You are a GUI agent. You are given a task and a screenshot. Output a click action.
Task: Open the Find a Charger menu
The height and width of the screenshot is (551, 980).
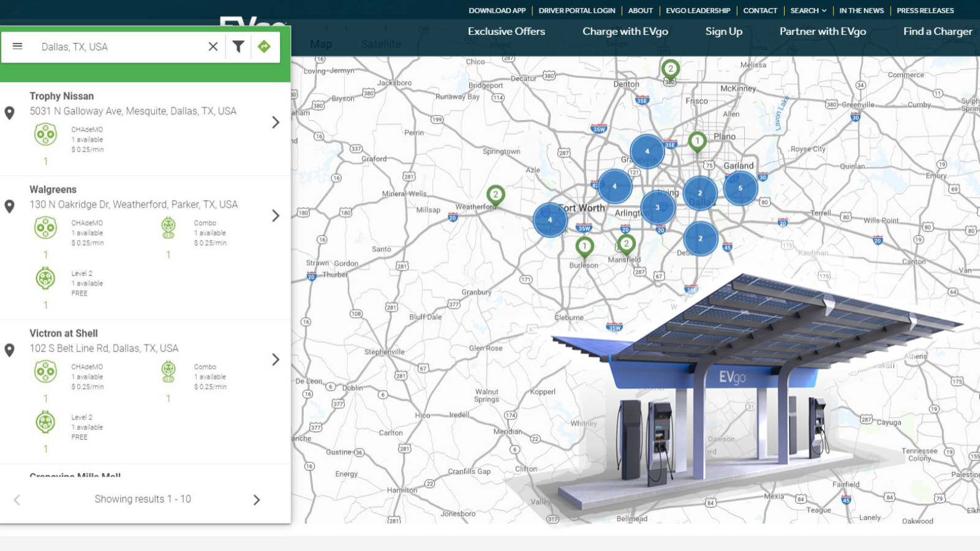pyautogui.click(x=937, y=31)
